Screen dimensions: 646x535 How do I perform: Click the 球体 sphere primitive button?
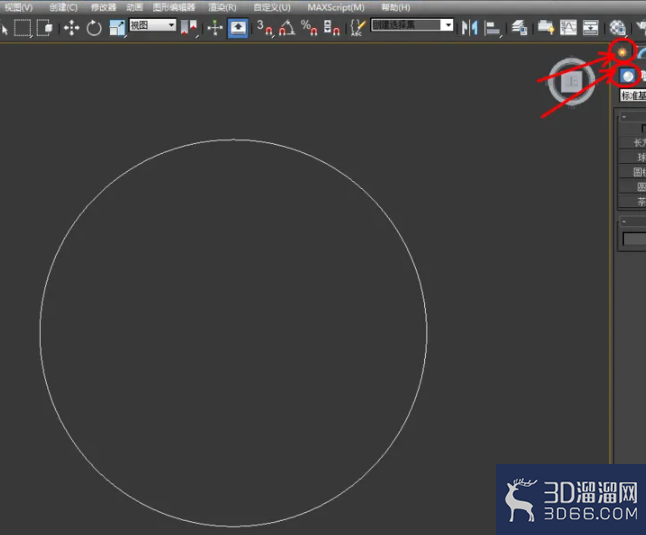pyautogui.click(x=632, y=157)
